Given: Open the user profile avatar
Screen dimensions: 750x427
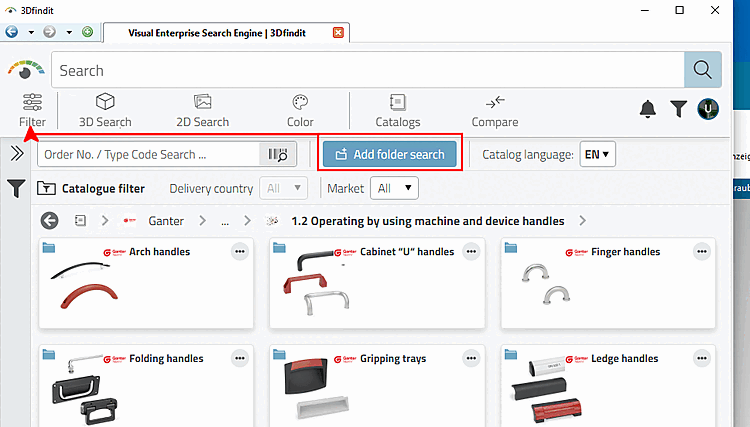Looking at the screenshot, I should [708, 109].
